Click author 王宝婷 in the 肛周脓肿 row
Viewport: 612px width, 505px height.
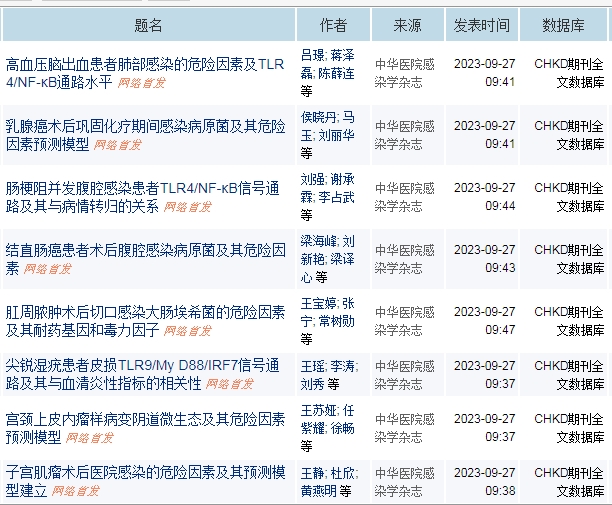pyautogui.click(x=320, y=303)
